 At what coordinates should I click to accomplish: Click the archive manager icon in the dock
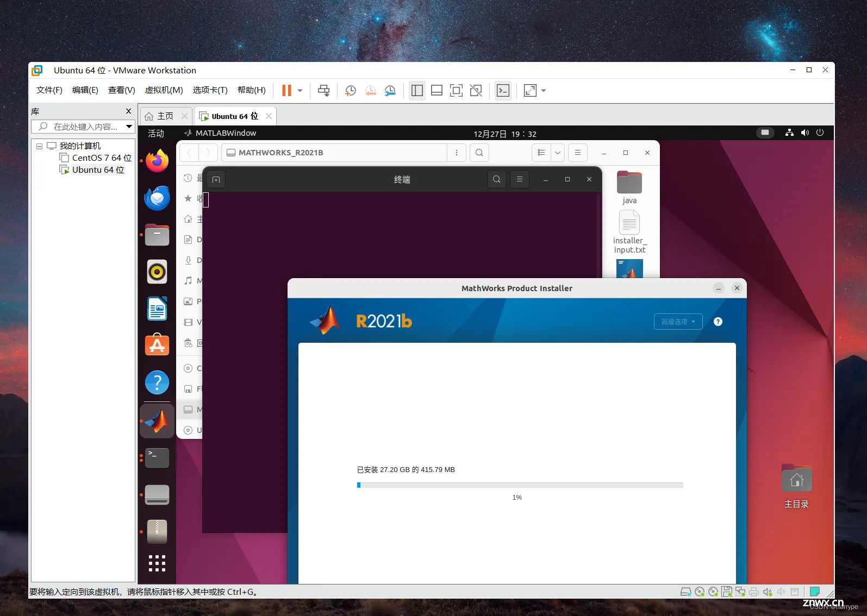157,532
